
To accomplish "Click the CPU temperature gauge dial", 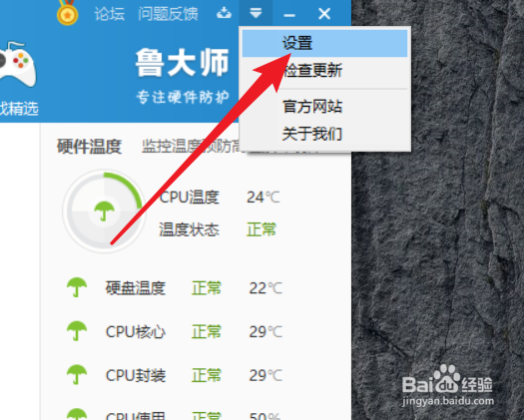I will (x=104, y=211).
